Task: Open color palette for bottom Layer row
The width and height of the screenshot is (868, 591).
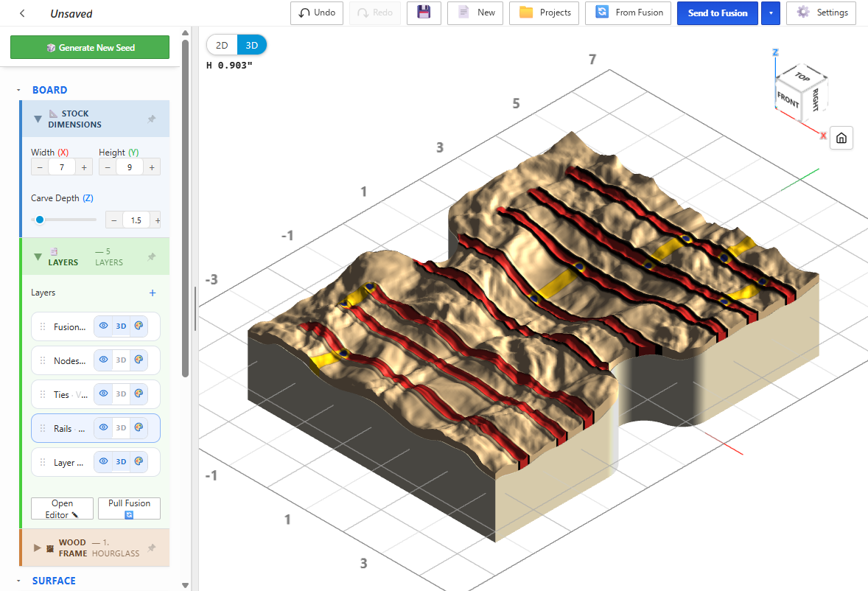Action: (139, 461)
